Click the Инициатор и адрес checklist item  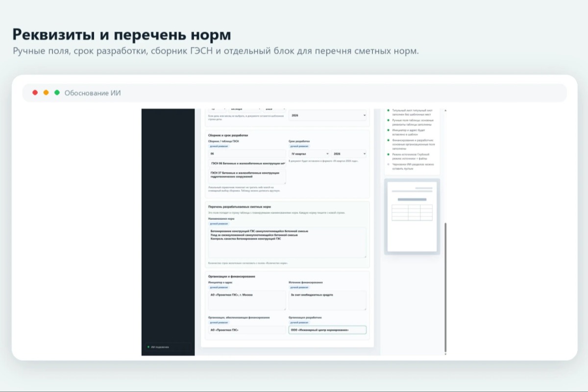411,131
